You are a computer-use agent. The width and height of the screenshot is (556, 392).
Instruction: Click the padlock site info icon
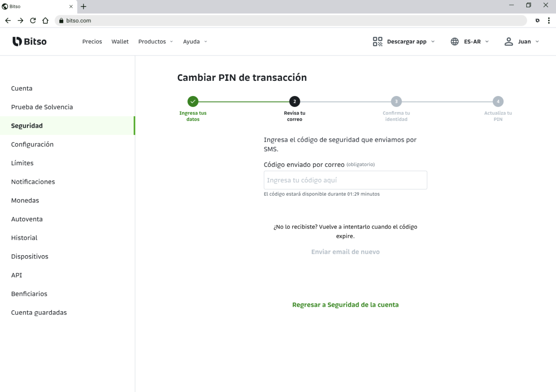coord(61,21)
